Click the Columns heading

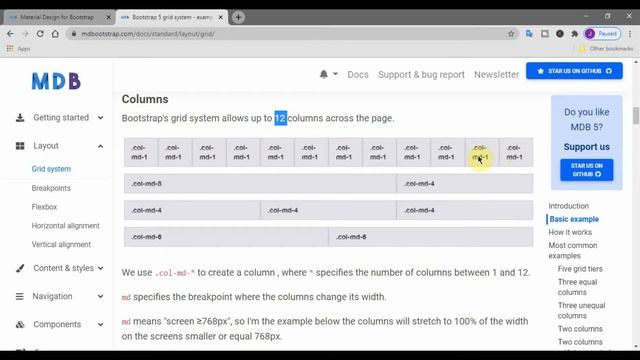pos(145,99)
